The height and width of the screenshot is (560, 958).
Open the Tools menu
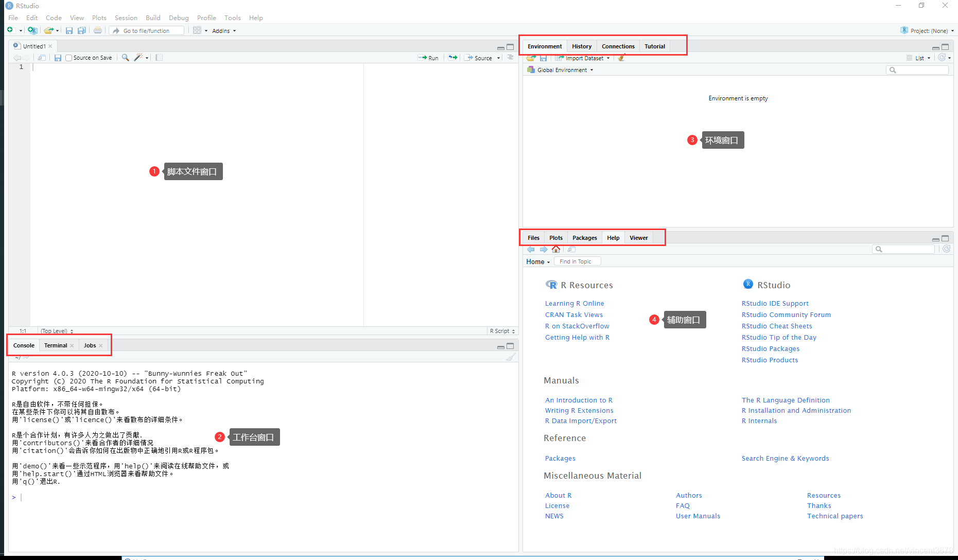coord(232,17)
